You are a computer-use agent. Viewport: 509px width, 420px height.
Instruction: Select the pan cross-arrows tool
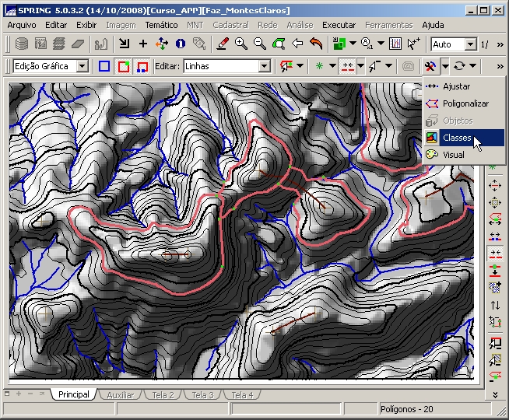[x=161, y=44]
